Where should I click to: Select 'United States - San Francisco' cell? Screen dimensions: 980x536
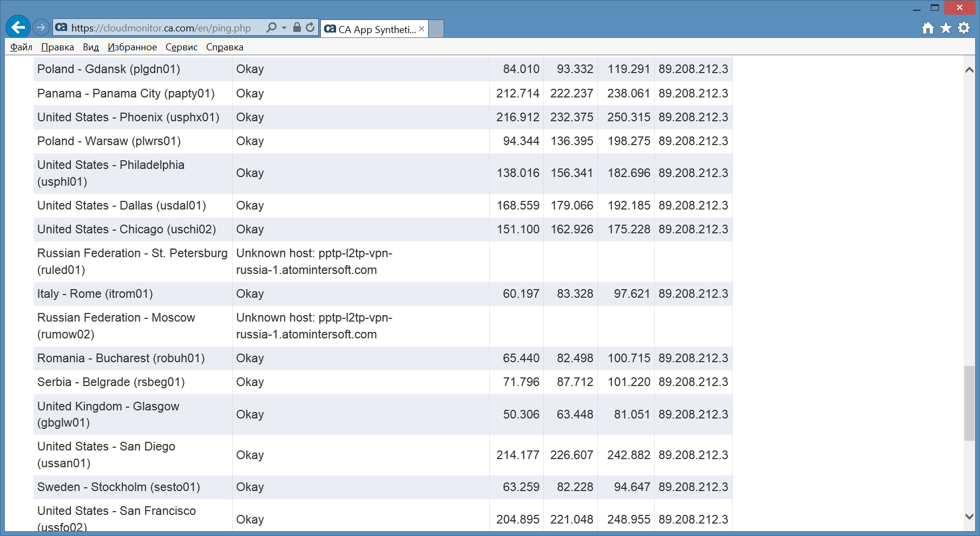coord(133,515)
